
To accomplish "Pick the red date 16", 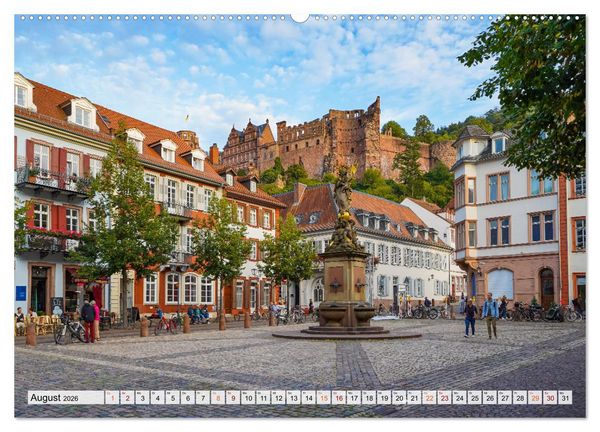I will point(339,398).
